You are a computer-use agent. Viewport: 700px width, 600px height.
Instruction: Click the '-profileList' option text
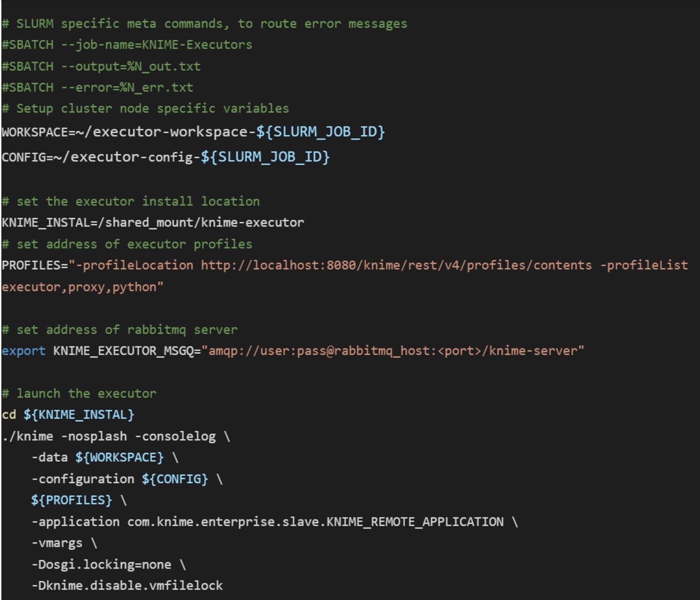643,265
